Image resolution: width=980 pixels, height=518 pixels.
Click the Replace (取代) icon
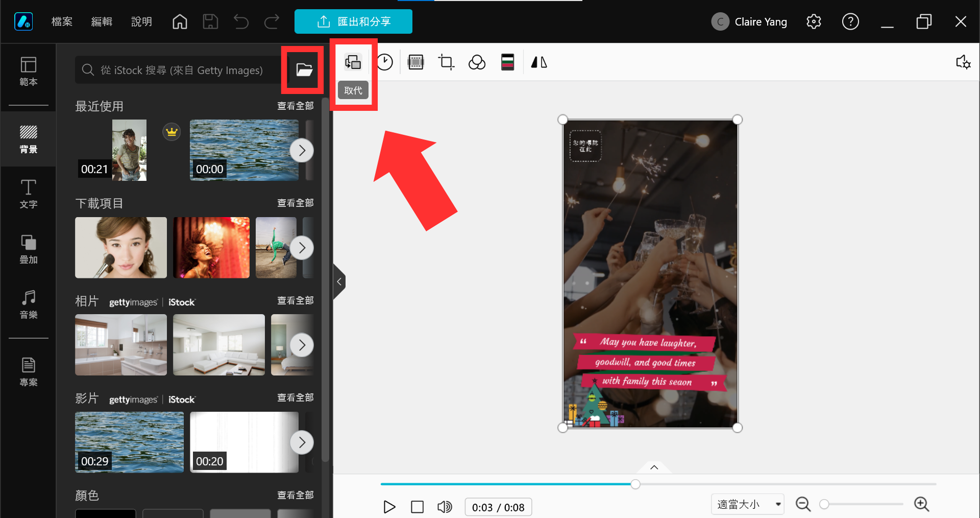(353, 62)
